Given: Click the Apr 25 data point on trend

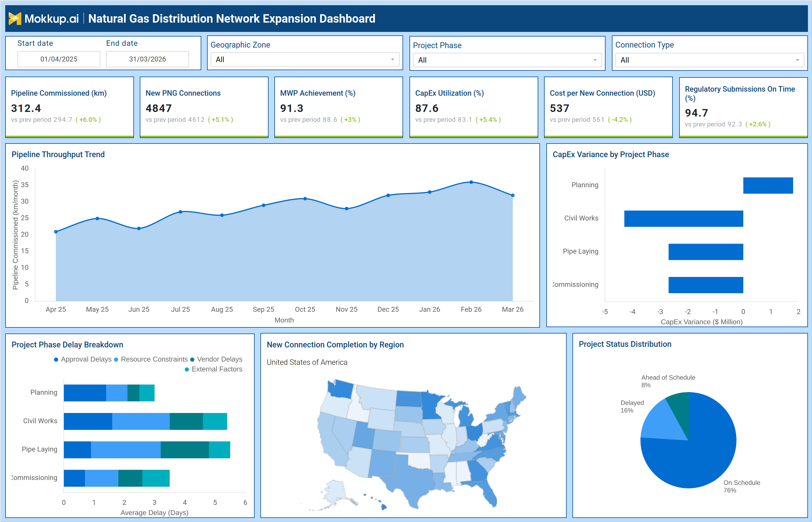Looking at the screenshot, I should click(x=56, y=232).
